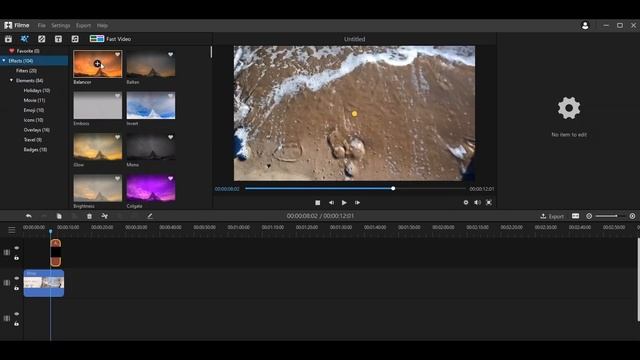Undo the last action in timeline toolbar
Image resolution: width=640 pixels, height=360 pixels.
pyautogui.click(x=29, y=216)
